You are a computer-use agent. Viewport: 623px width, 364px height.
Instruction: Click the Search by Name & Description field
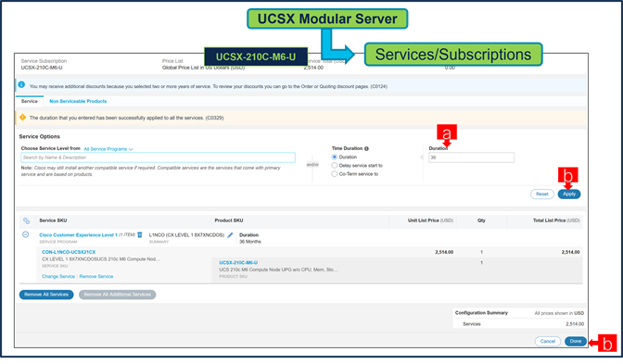(x=158, y=157)
